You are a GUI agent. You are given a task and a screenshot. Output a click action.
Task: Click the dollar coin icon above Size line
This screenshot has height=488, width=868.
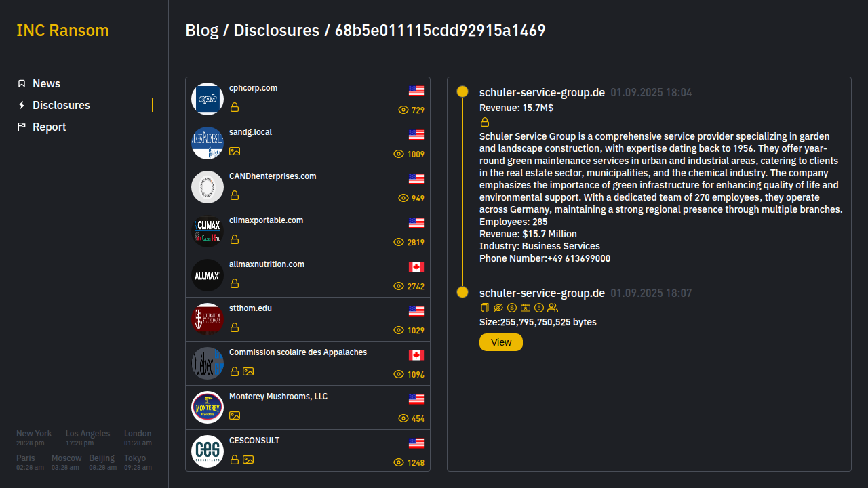pyautogui.click(x=512, y=308)
